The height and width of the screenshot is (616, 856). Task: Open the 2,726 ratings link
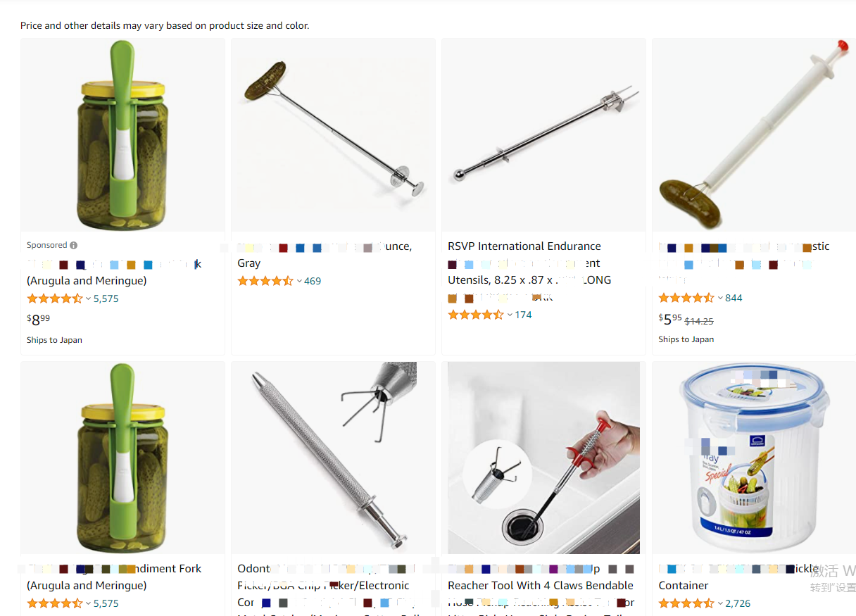(738, 603)
